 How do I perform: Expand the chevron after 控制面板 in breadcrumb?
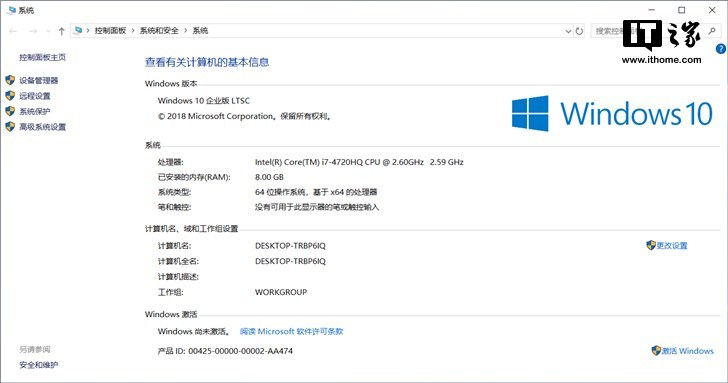(x=133, y=31)
